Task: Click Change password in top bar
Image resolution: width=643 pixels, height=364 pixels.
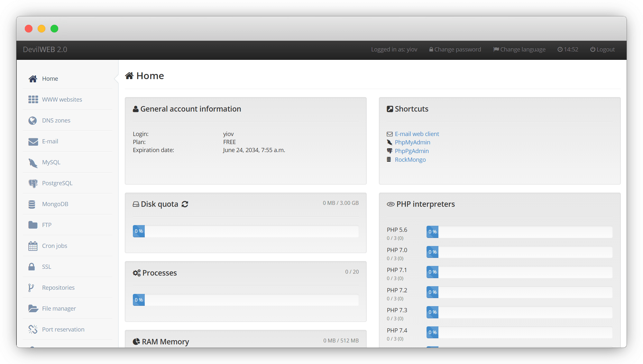Action: coord(455,50)
